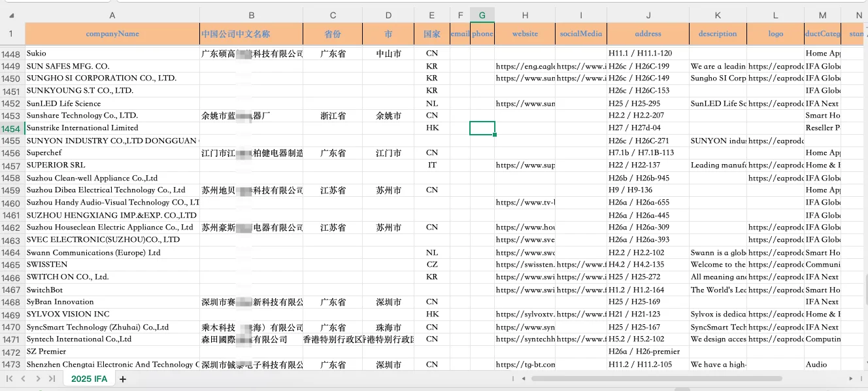Click the companyName header cell
The image size is (868, 391).
point(112,33)
